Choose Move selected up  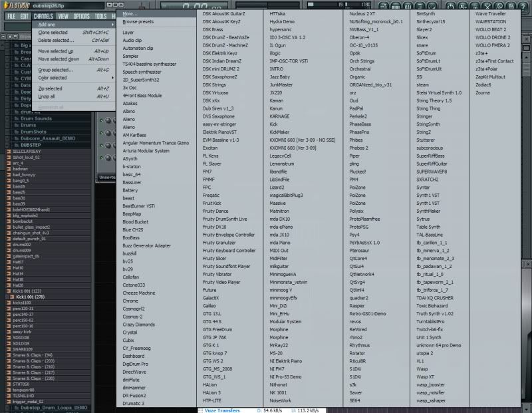tap(74, 51)
